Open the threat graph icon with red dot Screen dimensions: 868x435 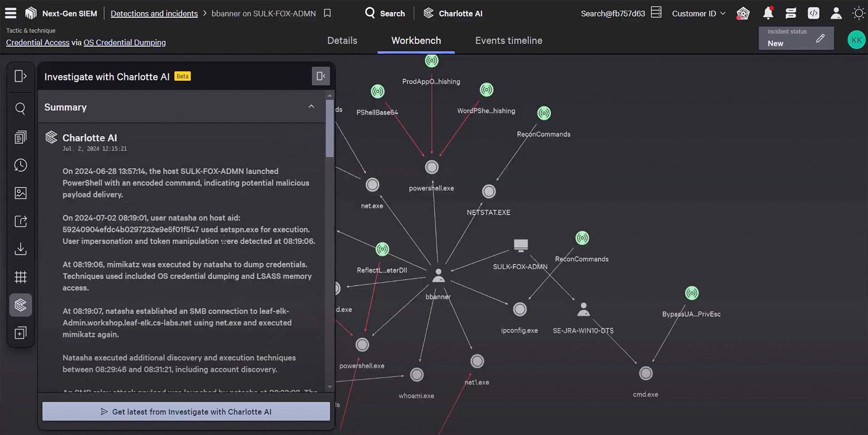click(743, 14)
